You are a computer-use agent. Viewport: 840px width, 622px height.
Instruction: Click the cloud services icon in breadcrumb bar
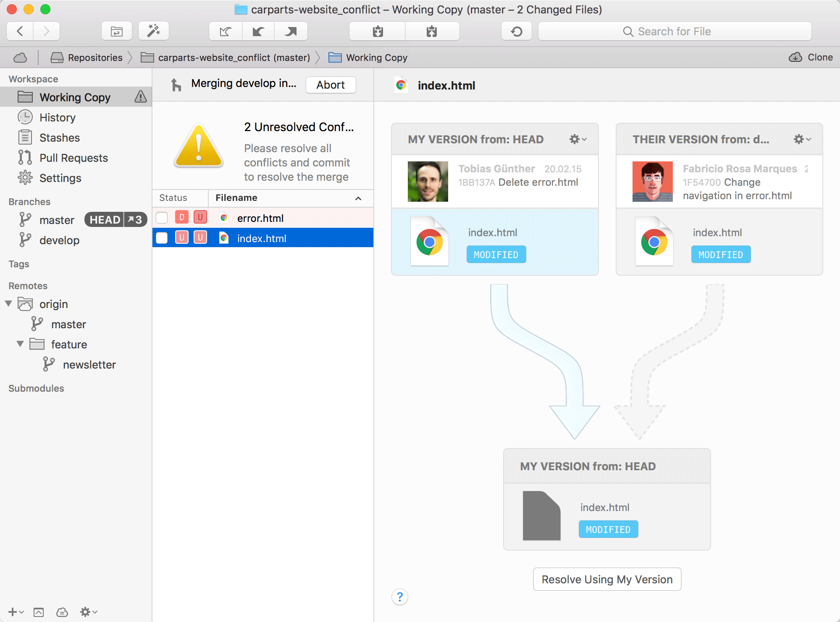[20, 58]
